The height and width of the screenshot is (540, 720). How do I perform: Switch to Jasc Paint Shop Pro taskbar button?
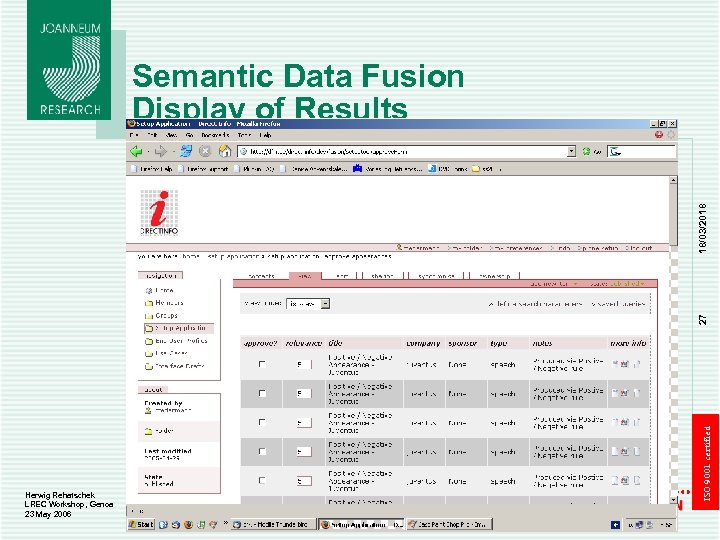coord(450,524)
